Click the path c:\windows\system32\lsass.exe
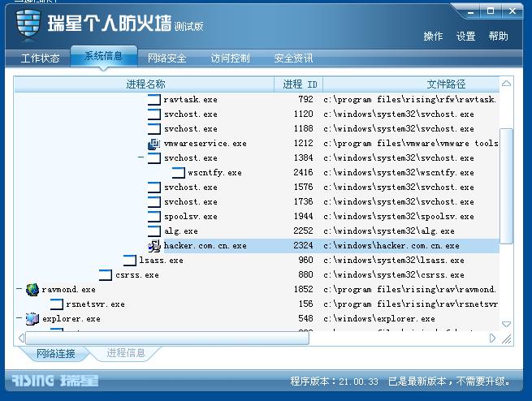 [x=394, y=260]
